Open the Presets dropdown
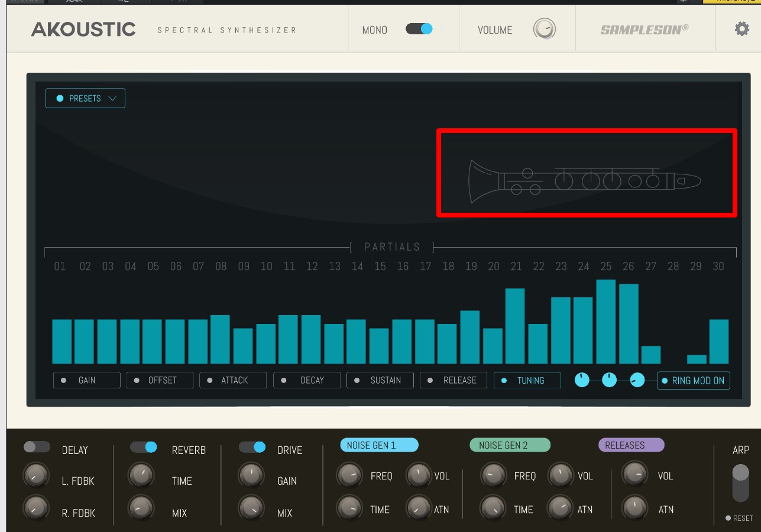 (x=85, y=99)
